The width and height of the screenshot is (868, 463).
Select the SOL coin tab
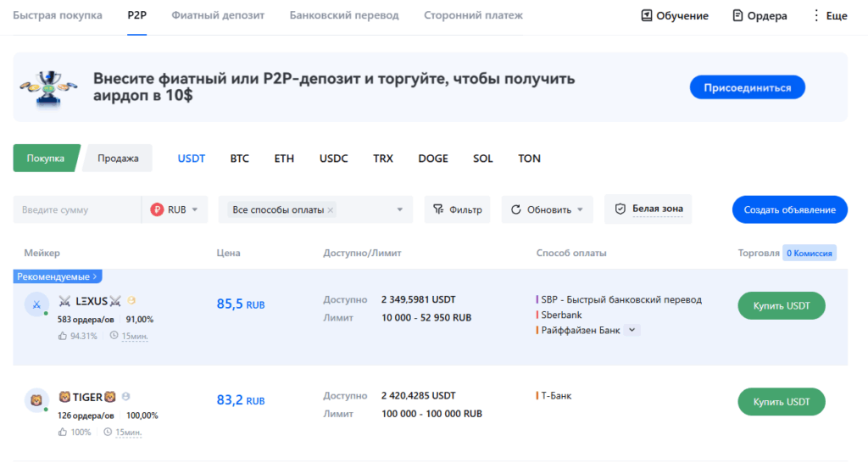coord(482,159)
